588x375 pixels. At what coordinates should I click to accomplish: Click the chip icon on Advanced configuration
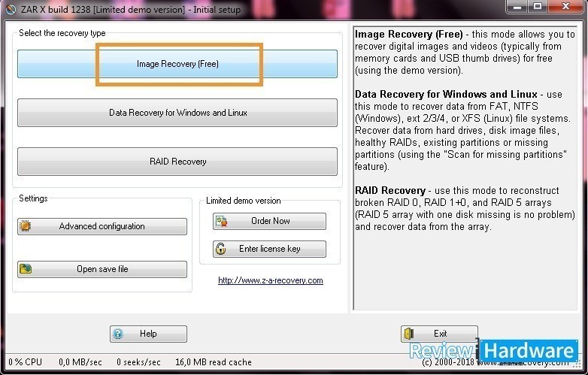tap(25, 226)
